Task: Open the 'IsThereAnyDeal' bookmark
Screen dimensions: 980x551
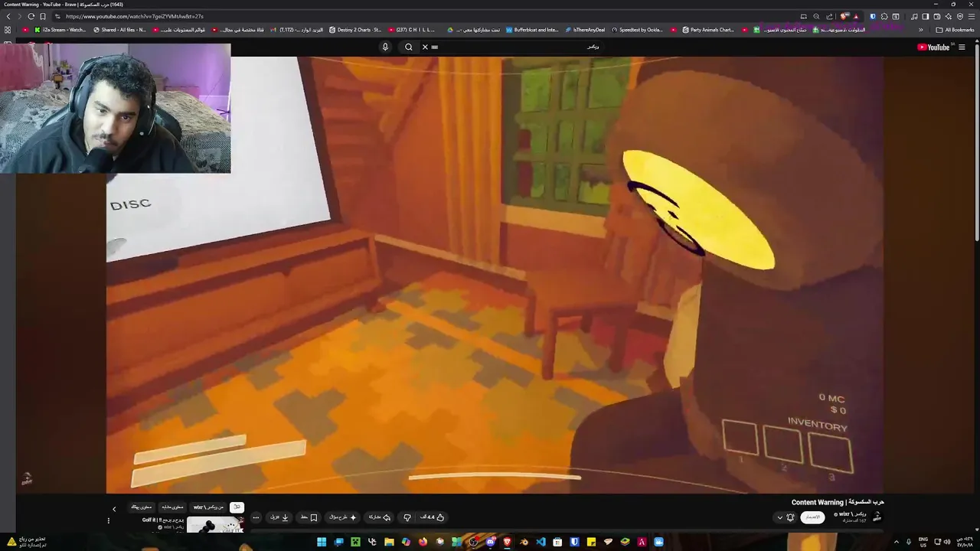Action: [586, 30]
